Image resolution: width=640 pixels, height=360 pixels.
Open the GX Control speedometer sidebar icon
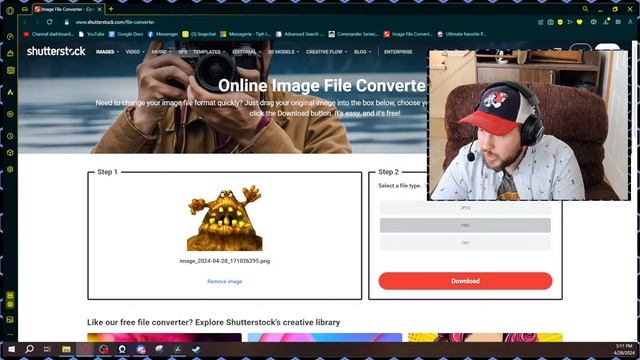10,37
